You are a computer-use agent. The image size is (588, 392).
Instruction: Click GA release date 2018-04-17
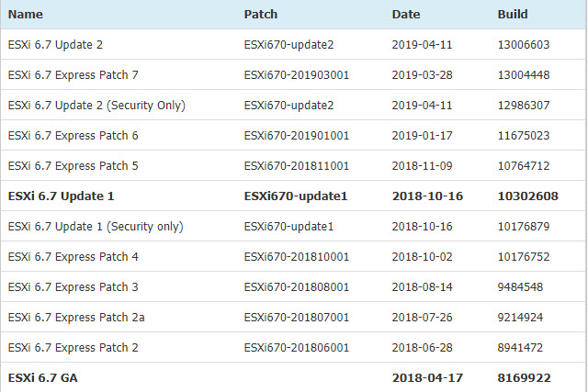(x=427, y=377)
